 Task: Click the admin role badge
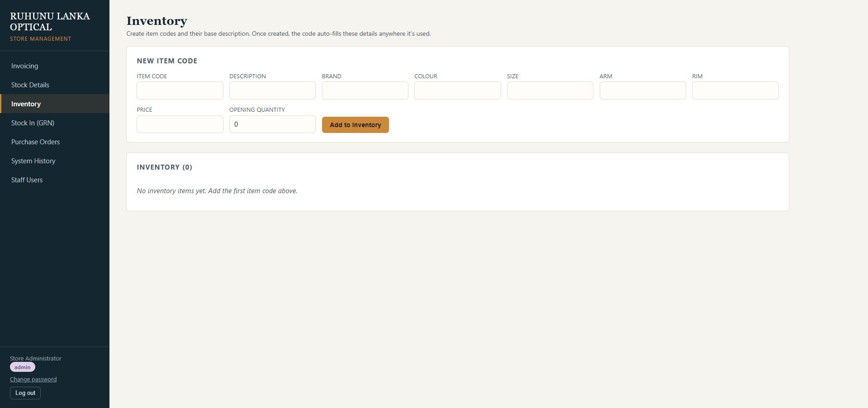[23, 367]
